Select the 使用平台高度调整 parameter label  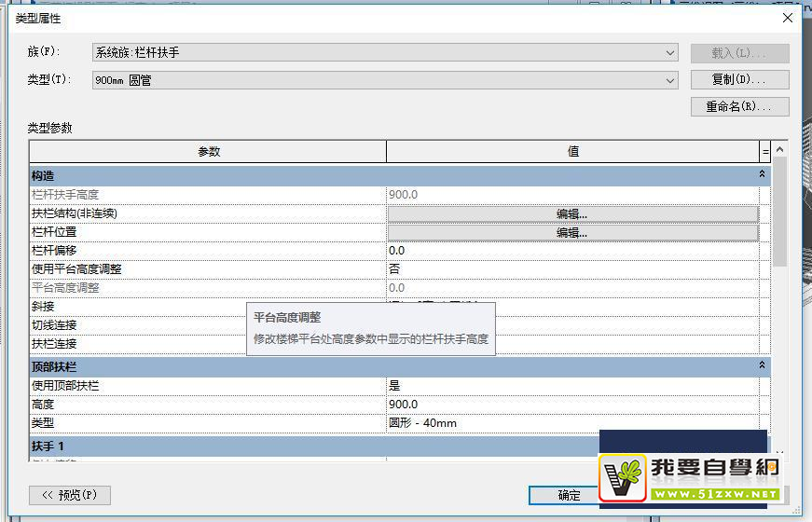click(x=76, y=269)
